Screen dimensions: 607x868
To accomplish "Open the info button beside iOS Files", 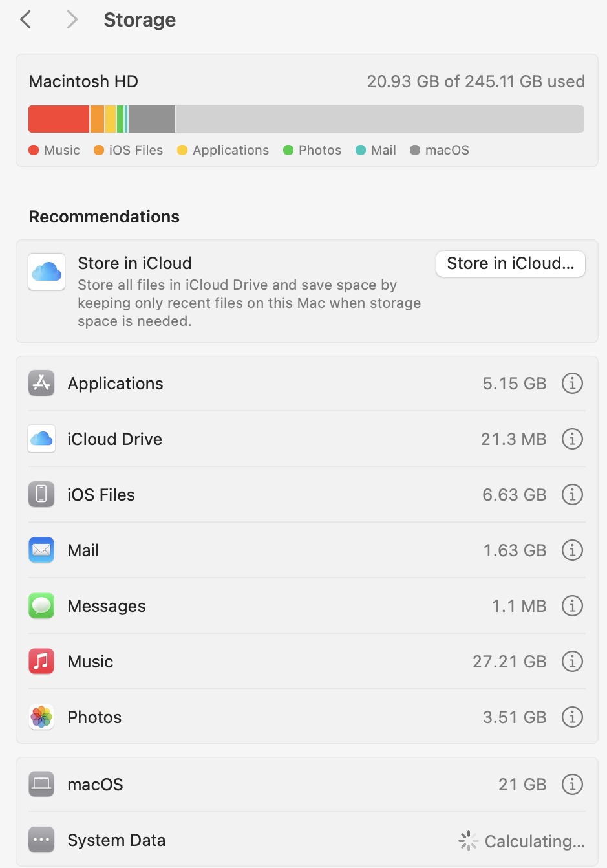I will (572, 495).
